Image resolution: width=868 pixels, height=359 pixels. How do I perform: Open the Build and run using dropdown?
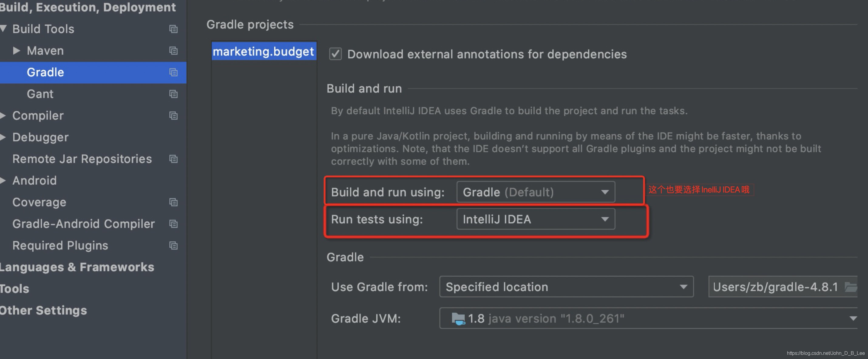pyautogui.click(x=605, y=192)
